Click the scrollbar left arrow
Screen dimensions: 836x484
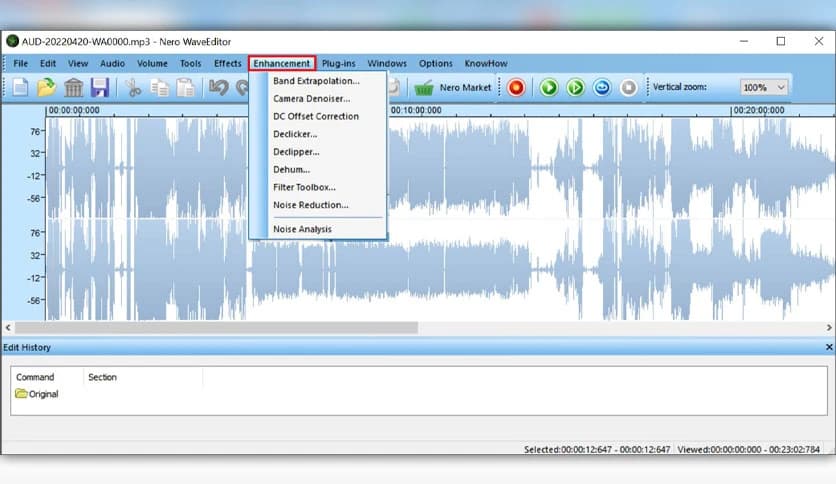pyautogui.click(x=8, y=327)
